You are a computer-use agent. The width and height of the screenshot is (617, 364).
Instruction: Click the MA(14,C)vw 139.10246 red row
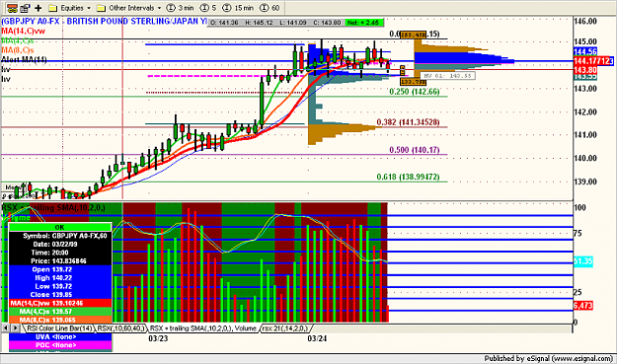tap(60, 303)
